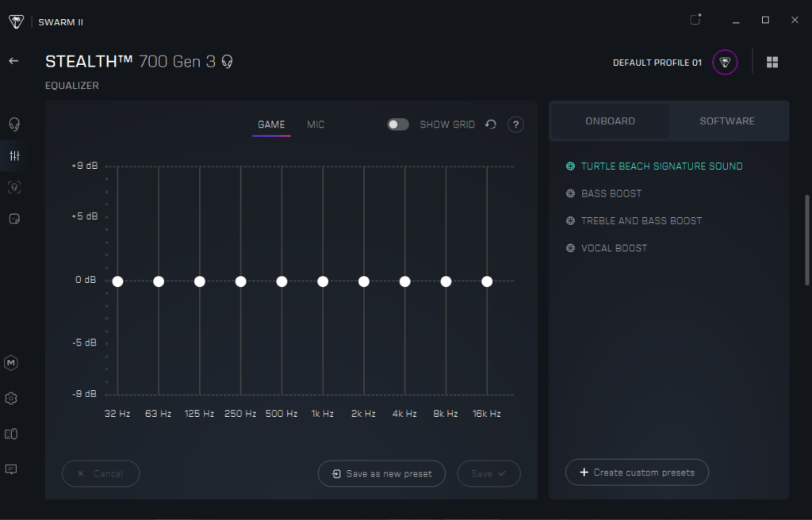Screen dimensions: 812x520
Task: Click the back arrow icon
Action: coord(13,61)
